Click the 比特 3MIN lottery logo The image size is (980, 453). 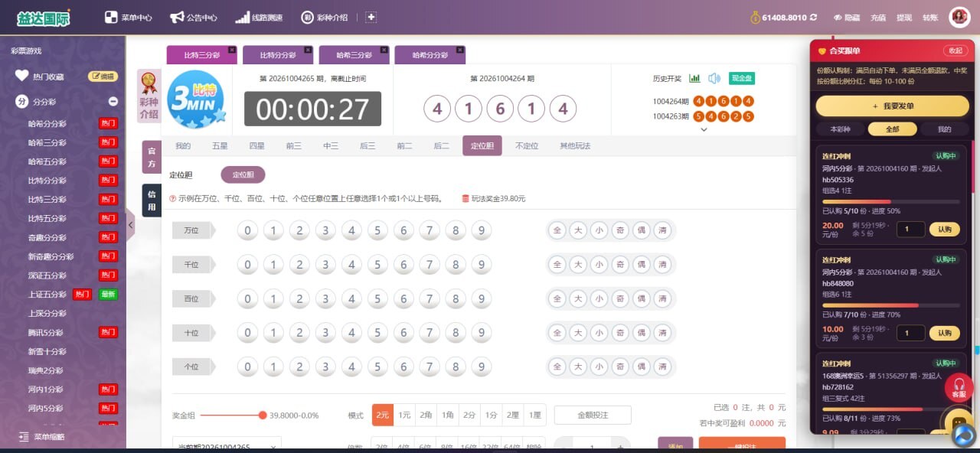tap(196, 99)
